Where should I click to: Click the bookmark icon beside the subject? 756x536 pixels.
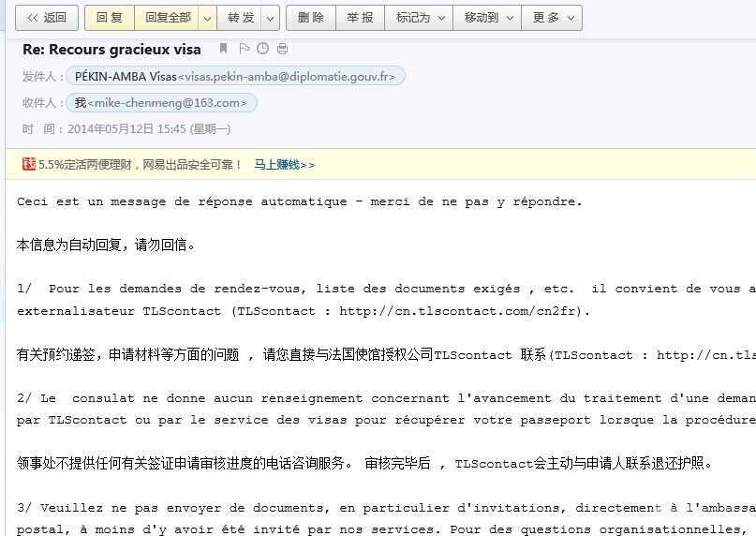tap(223, 48)
